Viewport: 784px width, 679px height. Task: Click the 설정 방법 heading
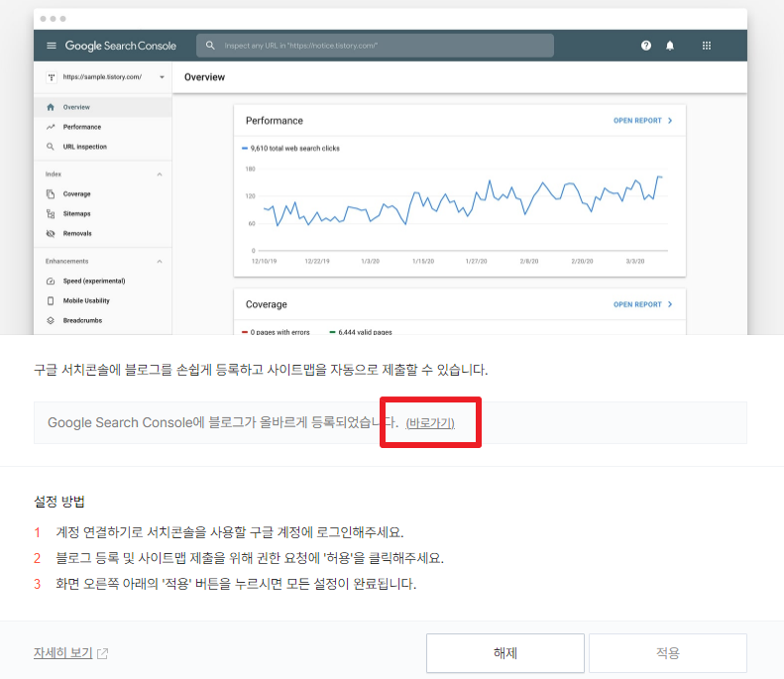(59, 502)
